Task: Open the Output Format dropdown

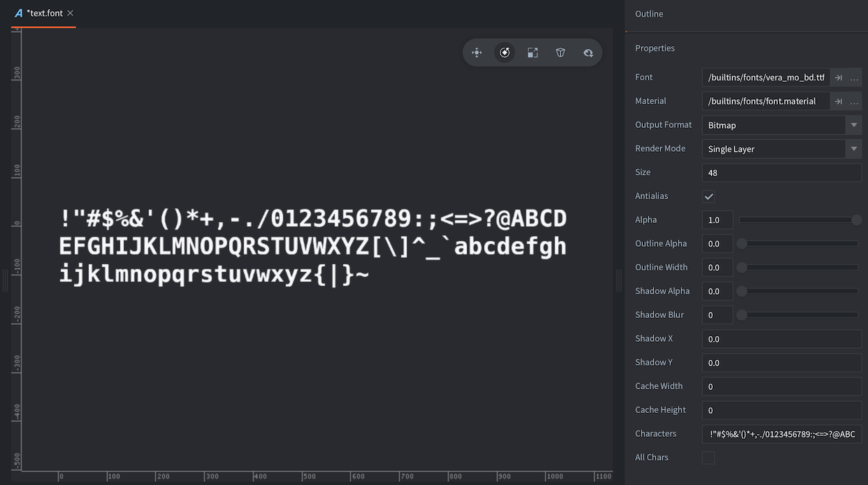Action: [x=853, y=125]
